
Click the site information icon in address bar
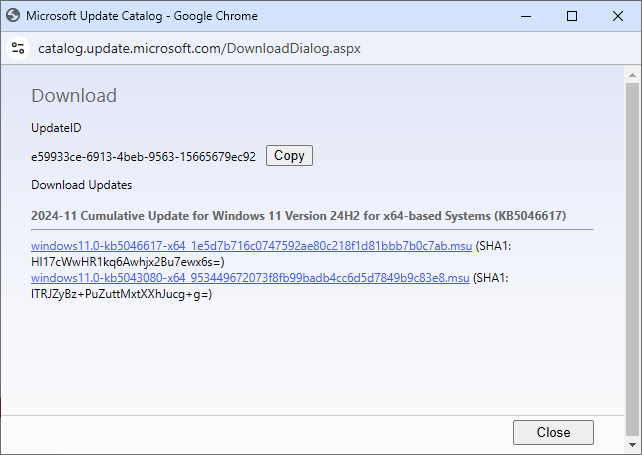click(18, 48)
